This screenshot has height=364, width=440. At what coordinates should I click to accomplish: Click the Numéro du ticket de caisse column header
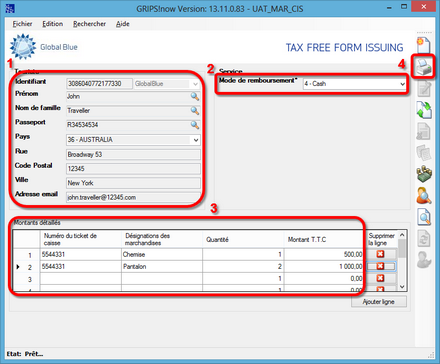point(80,239)
